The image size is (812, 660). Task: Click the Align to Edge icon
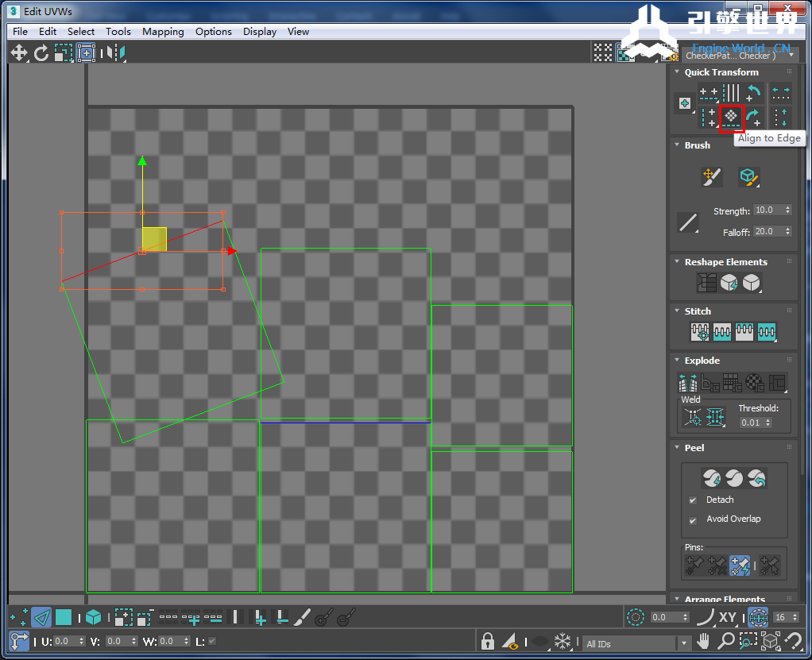tap(731, 118)
